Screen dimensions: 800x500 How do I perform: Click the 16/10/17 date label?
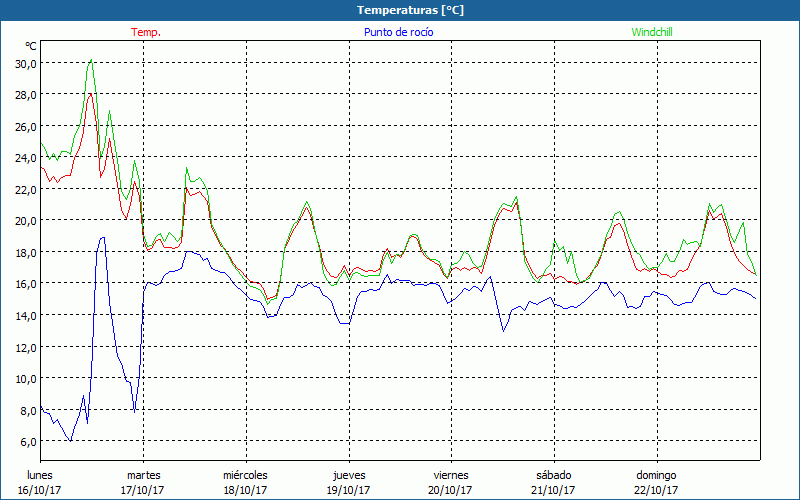pos(41,490)
